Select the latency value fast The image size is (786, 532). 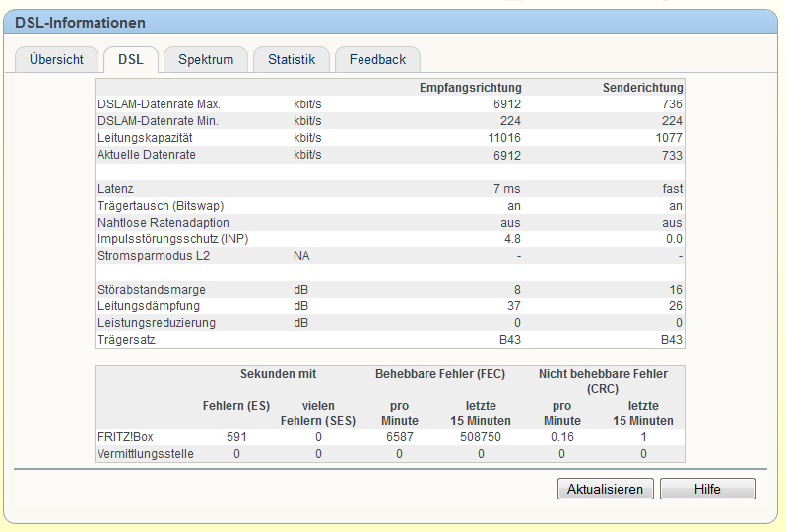point(672,189)
